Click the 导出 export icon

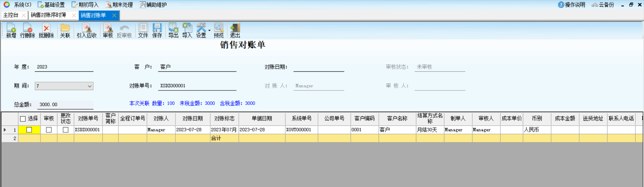click(x=173, y=30)
